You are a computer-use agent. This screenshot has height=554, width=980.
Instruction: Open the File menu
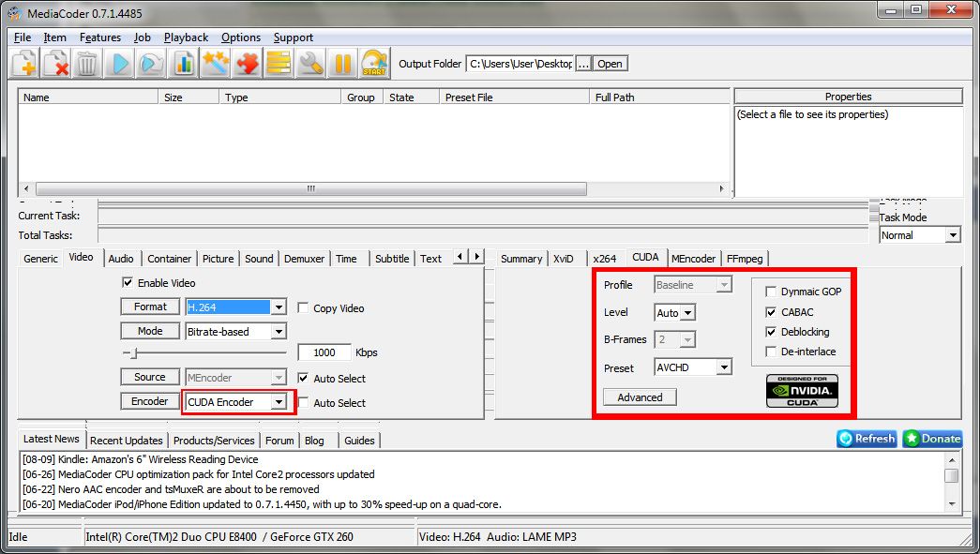click(23, 37)
